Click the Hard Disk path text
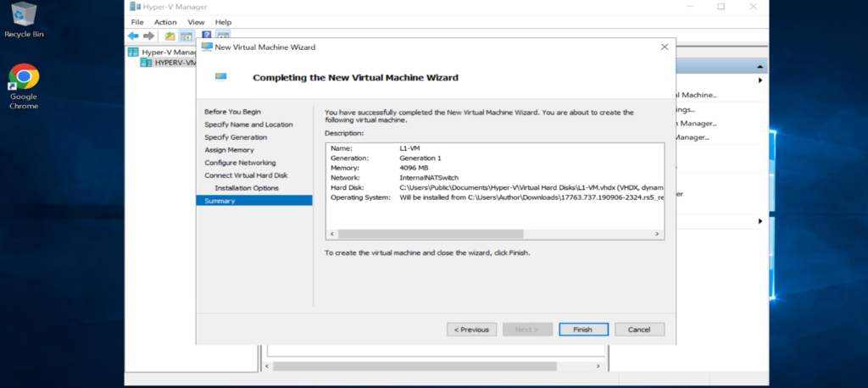Screen dimensions: 868x388 531,187
